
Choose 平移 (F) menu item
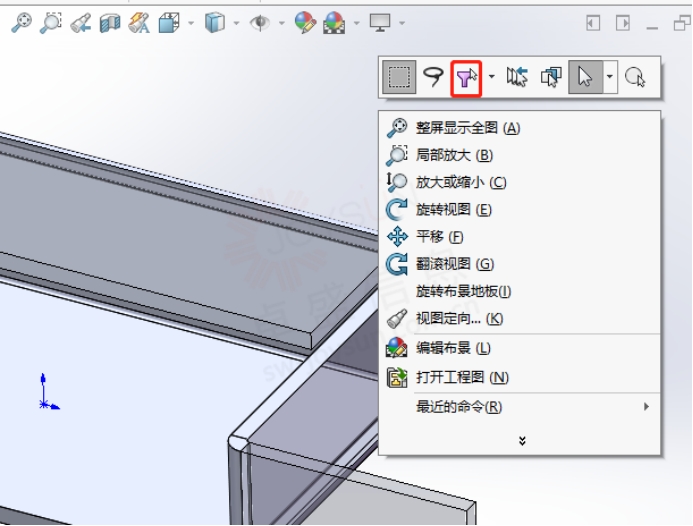[x=520, y=237]
